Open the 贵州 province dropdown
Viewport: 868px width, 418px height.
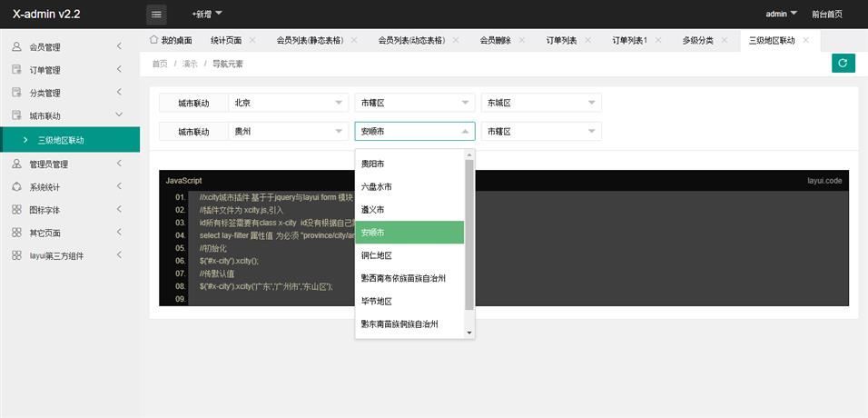pos(289,132)
